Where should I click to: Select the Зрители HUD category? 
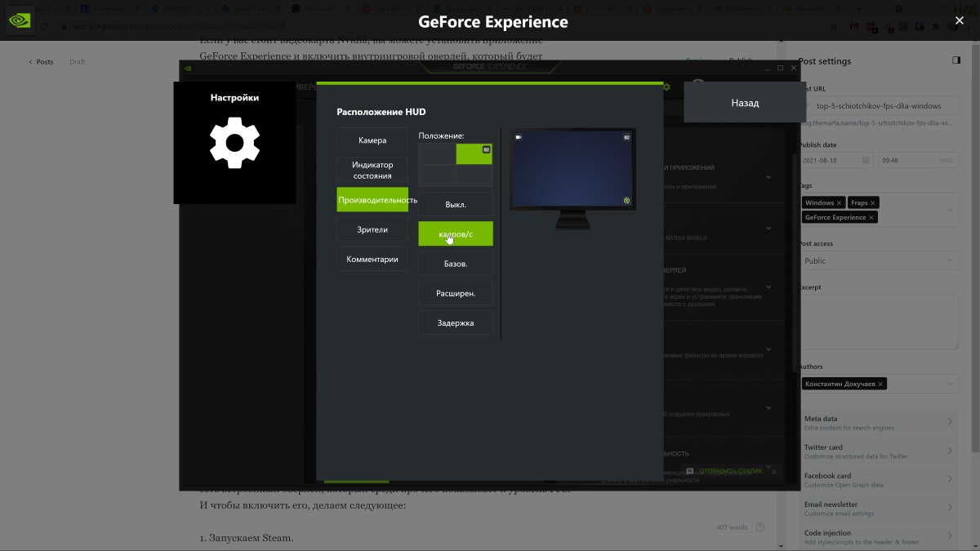point(372,229)
